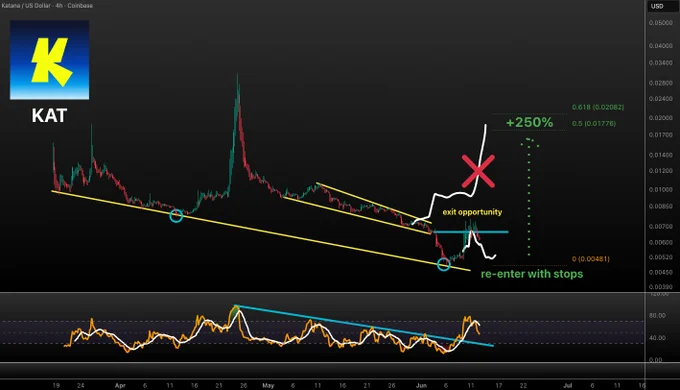This screenshot has height=390, width=680.
Task: Click the 0.02400 price axis label
Action: coord(660,99)
